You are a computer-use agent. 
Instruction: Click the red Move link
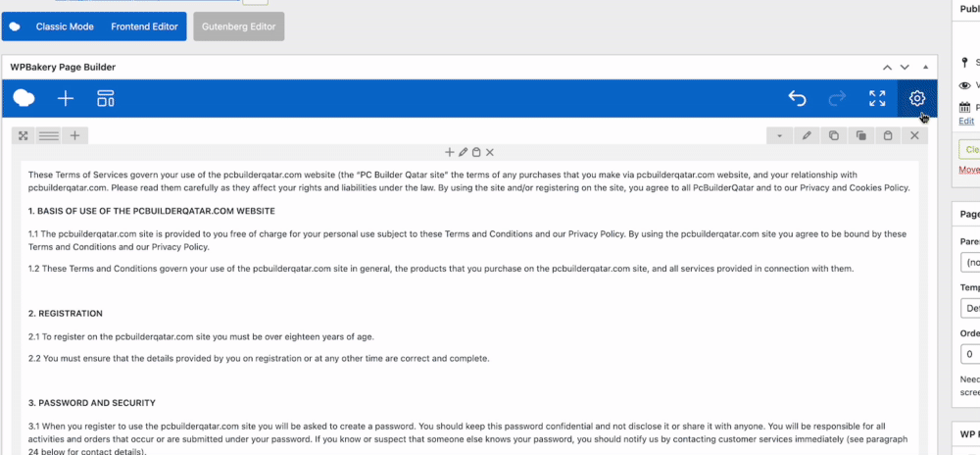969,170
